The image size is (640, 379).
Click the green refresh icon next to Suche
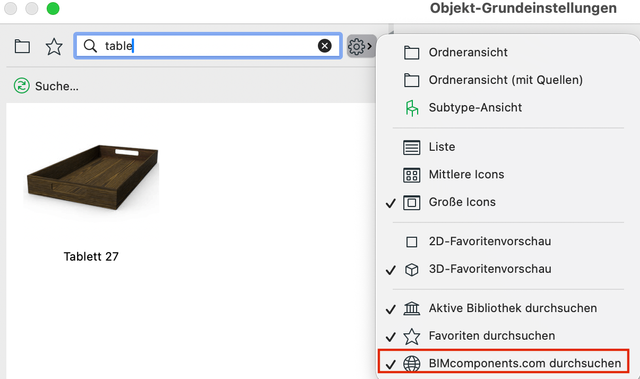point(22,86)
